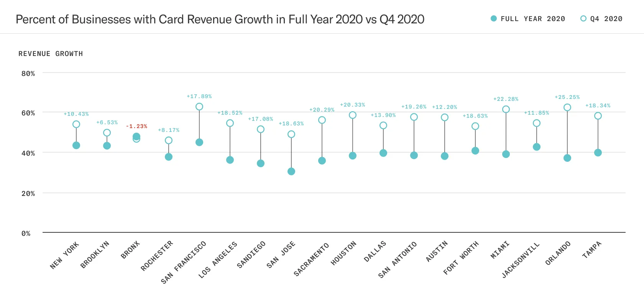Click the 80% y-axis tick label

pos(28,73)
